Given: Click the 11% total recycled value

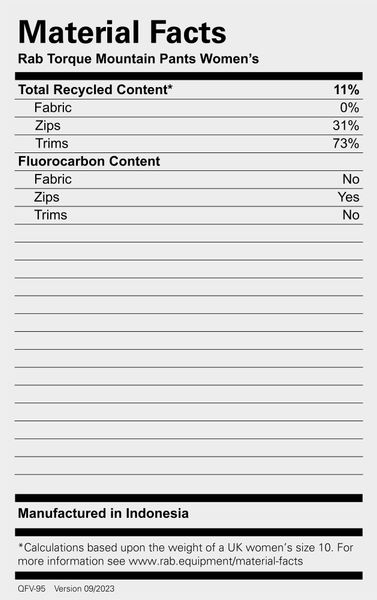Looking at the screenshot, I should 346,90.
